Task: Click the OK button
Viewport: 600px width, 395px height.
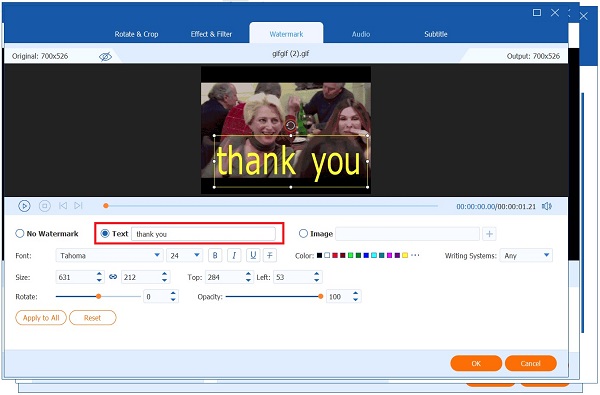Action: pos(476,363)
